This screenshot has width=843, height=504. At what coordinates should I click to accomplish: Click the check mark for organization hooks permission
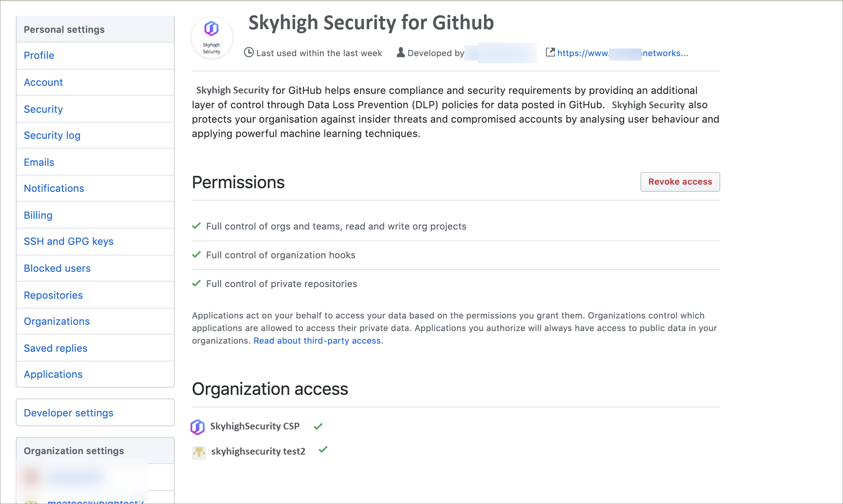(196, 255)
